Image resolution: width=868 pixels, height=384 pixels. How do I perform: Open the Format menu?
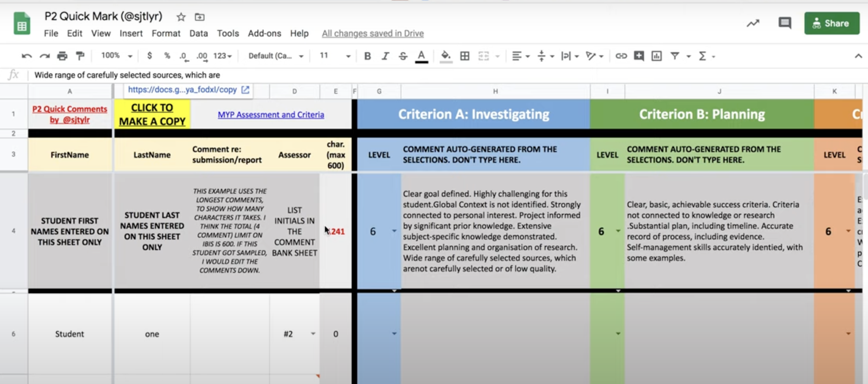[166, 33]
